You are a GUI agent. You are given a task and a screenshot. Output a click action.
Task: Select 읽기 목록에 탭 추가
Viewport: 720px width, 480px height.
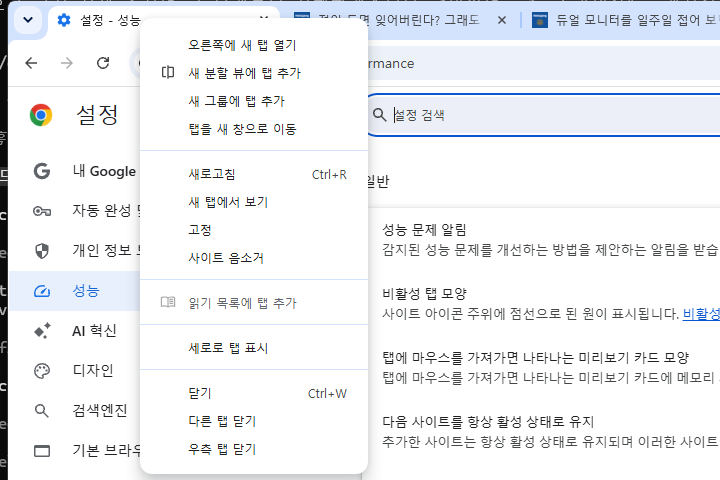coord(254,303)
